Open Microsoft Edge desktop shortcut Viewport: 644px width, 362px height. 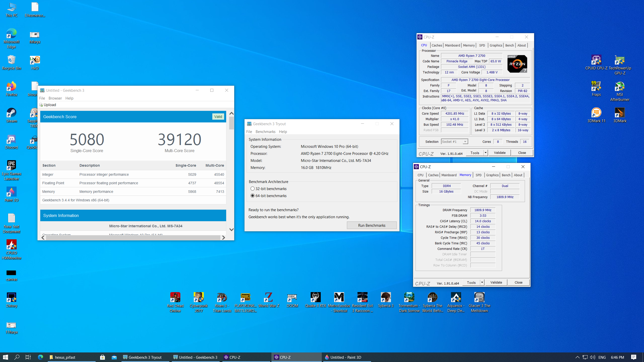point(11,39)
